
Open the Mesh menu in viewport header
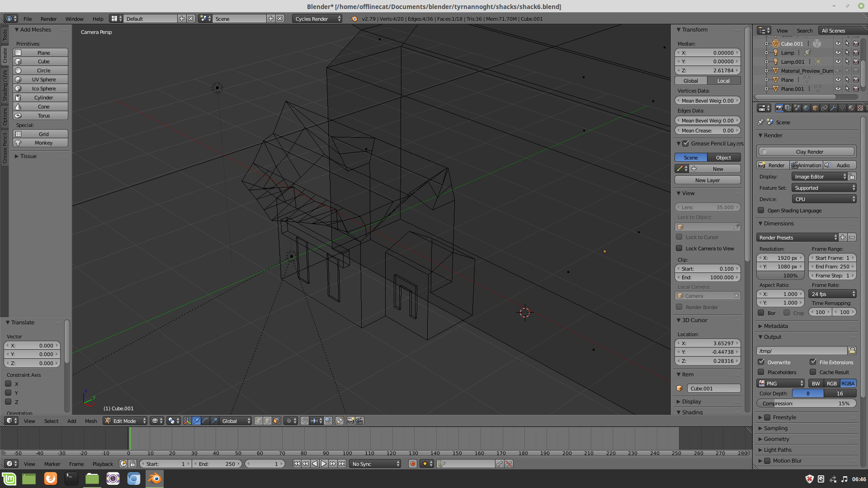tap(91, 421)
